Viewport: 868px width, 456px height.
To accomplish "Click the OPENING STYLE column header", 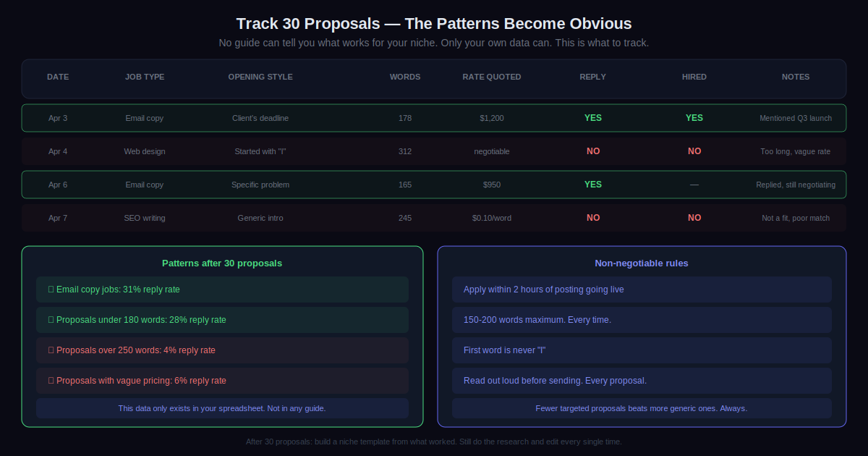I will (x=260, y=77).
